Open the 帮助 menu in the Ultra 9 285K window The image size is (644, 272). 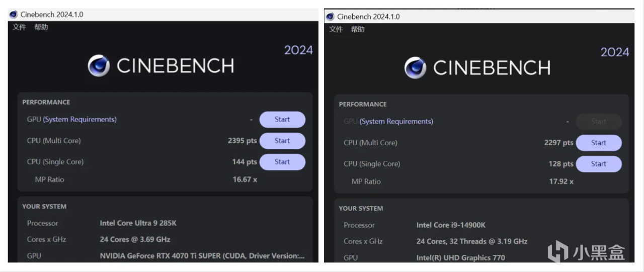coord(41,27)
